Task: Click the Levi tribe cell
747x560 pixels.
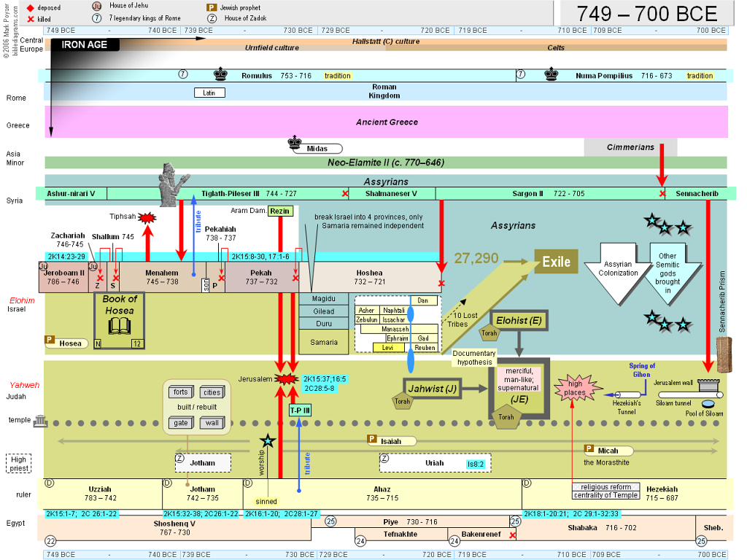Action: click(388, 348)
